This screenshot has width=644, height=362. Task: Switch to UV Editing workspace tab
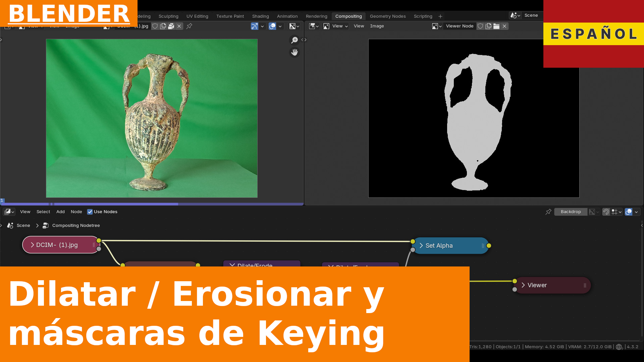[x=197, y=16]
